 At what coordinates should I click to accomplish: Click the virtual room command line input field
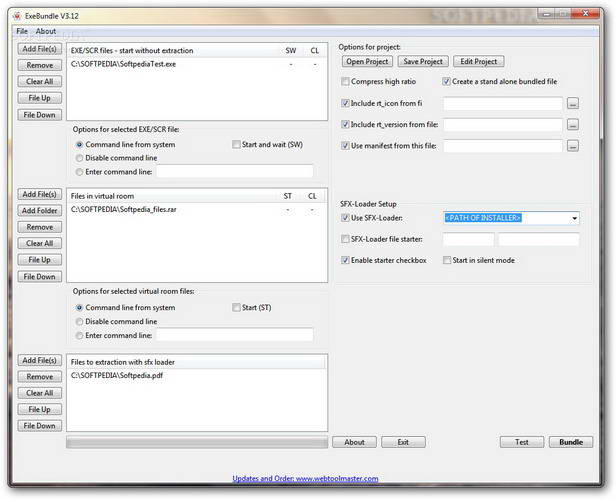pyautogui.click(x=235, y=335)
